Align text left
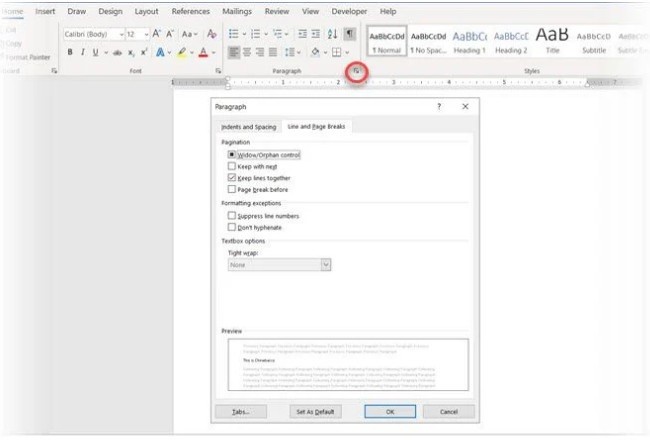The image size is (650, 440). click(x=234, y=52)
